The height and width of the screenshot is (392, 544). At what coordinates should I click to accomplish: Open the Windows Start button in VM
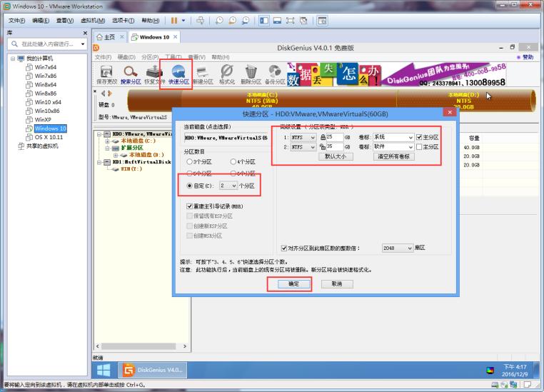click(x=104, y=370)
